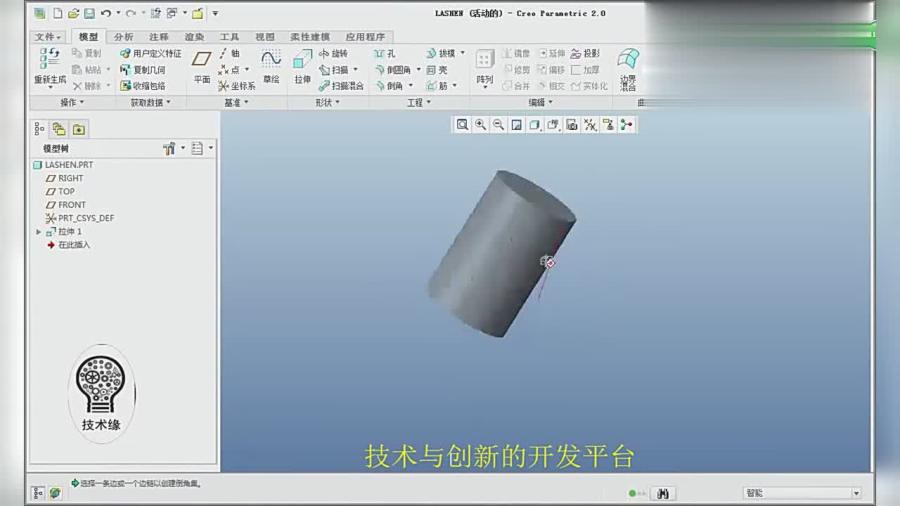Expand the 拉伸 1 feature node

click(x=39, y=232)
